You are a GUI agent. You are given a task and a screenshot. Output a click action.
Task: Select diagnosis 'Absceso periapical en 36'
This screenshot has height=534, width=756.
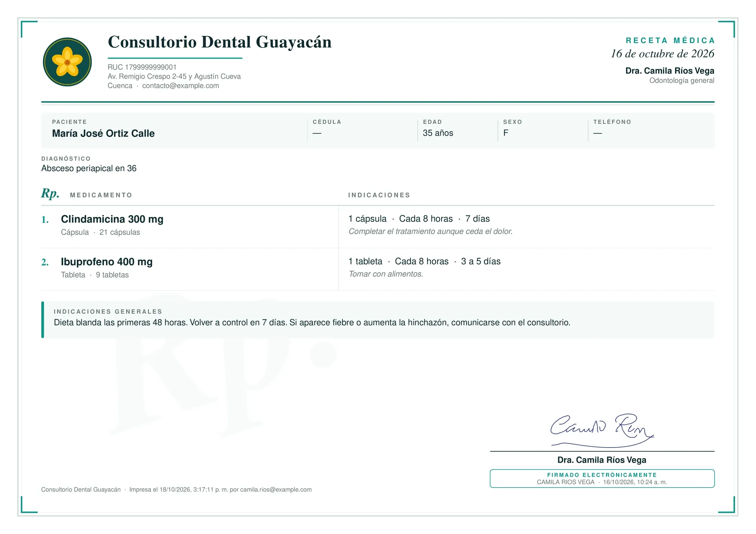(89, 168)
